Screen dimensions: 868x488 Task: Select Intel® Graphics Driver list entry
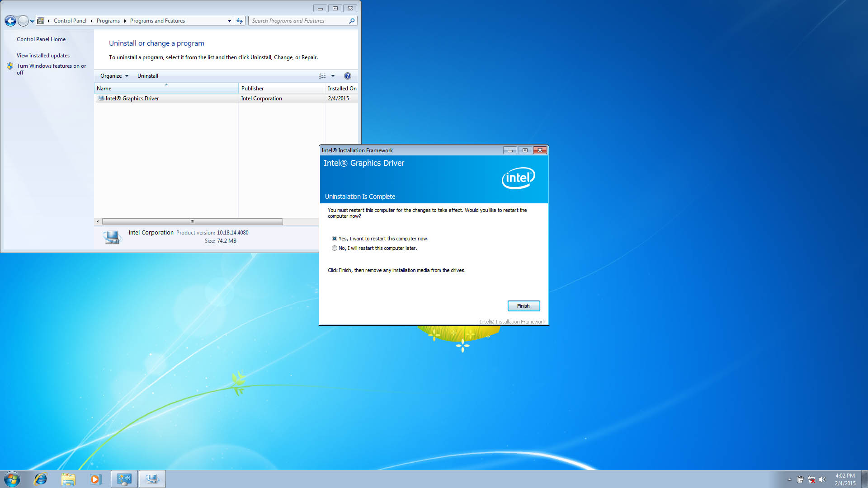[x=226, y=99]
